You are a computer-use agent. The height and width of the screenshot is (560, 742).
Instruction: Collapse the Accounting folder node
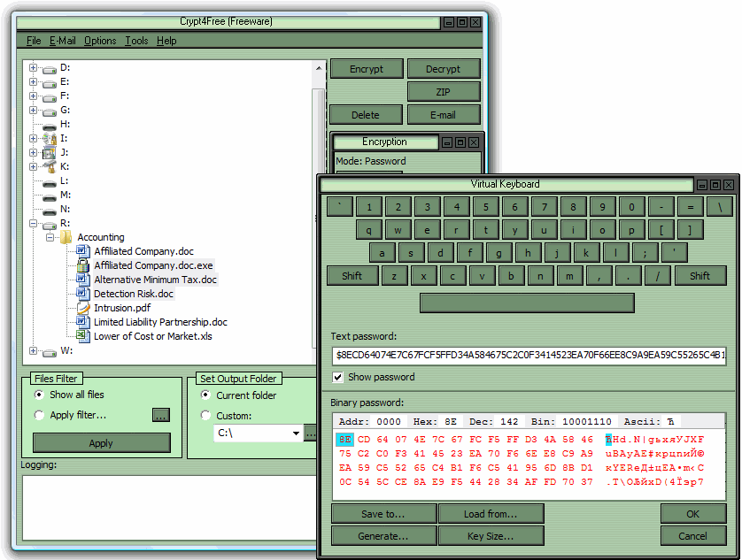coord(50,237)
